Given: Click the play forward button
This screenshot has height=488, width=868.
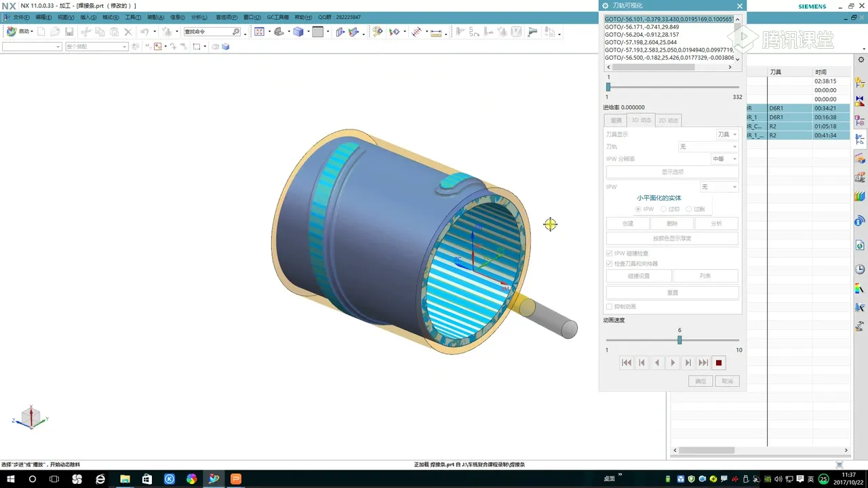Looking at the screenshot, I should pos(673,363).
